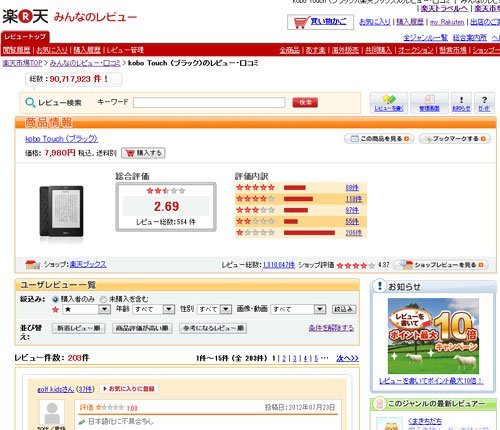Image resolution: width=500 pixels, height=430 pixels.
Task: Open the kobo Touch (ブラック) product link
Action: pos(61,139)
